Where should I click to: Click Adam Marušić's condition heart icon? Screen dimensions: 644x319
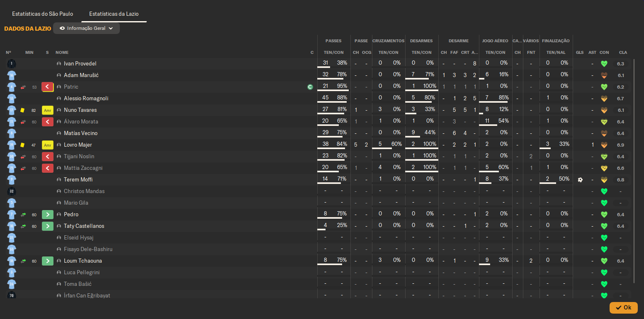604,75
